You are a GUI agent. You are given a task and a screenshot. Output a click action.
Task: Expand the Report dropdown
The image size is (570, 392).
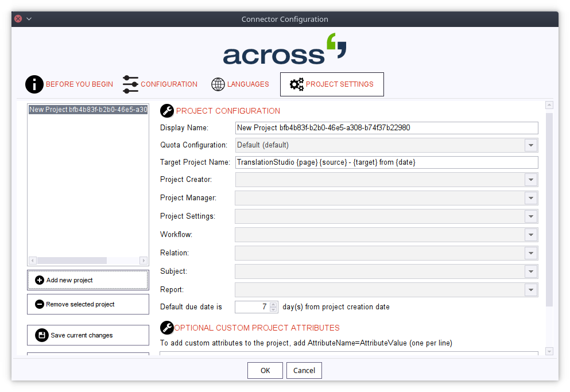tap(531, 290)
